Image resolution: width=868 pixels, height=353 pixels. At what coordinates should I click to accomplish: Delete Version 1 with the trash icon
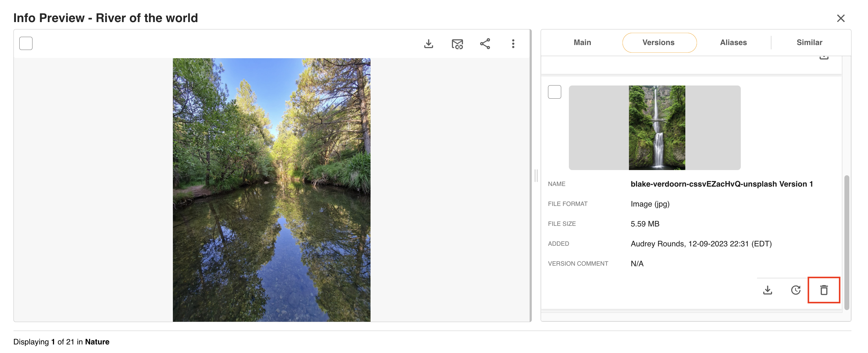pyautogui.click(x=824, y=290)
